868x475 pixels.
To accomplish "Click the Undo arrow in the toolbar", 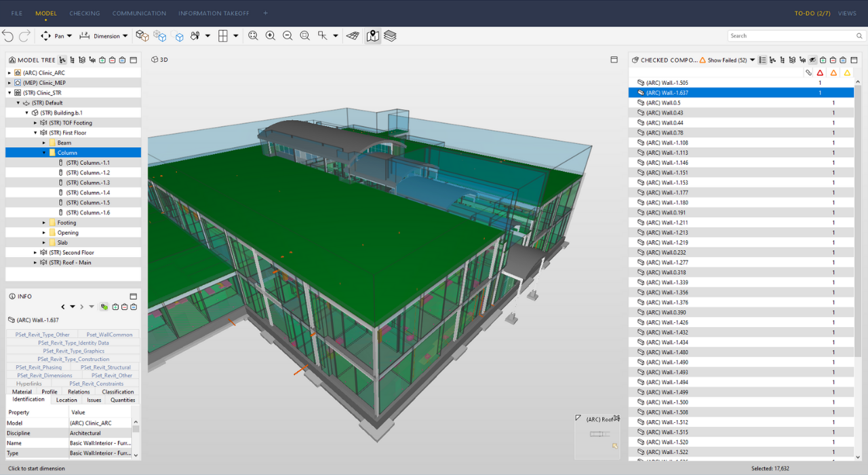I will click(8, 36).
